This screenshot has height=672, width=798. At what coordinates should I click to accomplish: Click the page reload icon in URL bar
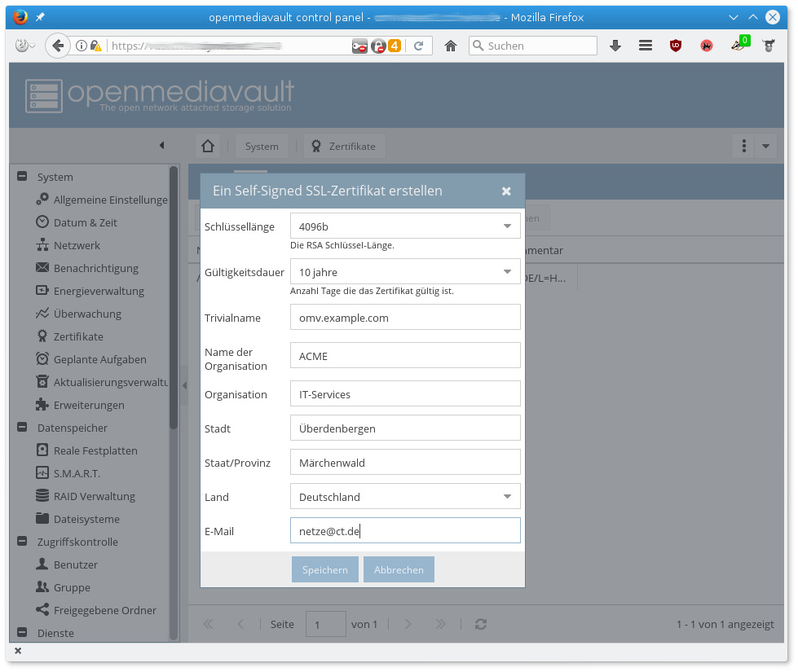click(419, 46)
